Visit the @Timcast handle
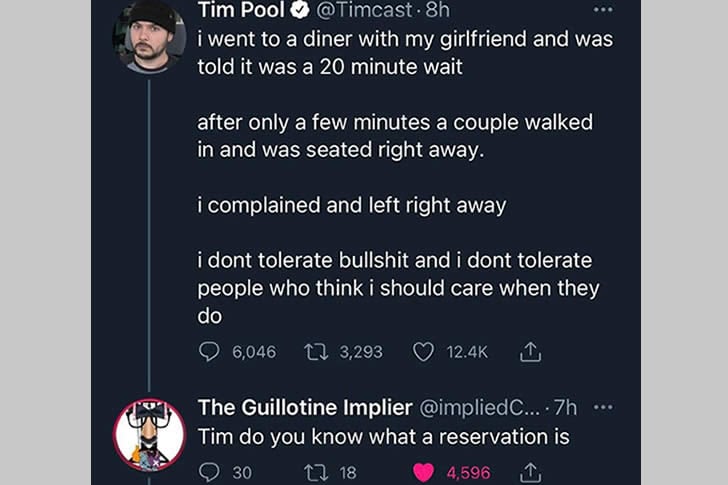The width and height of the screenshot is (728, 485). tap(361, 11)
